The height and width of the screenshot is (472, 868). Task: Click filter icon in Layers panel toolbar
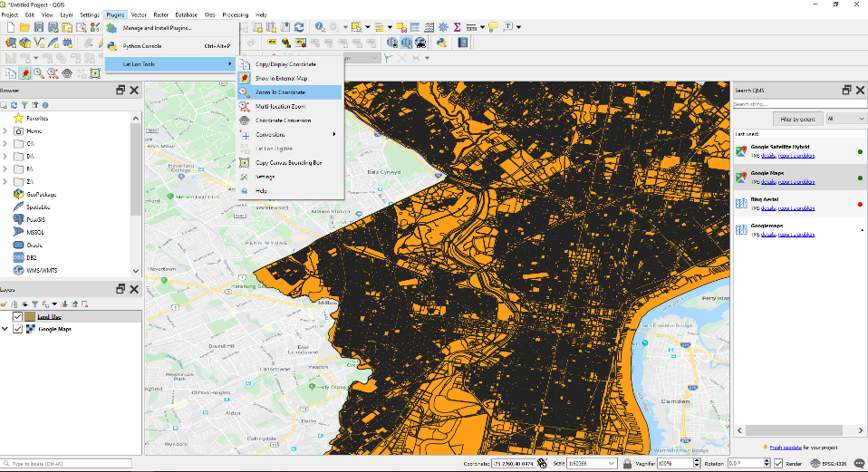tap(35, 304)
